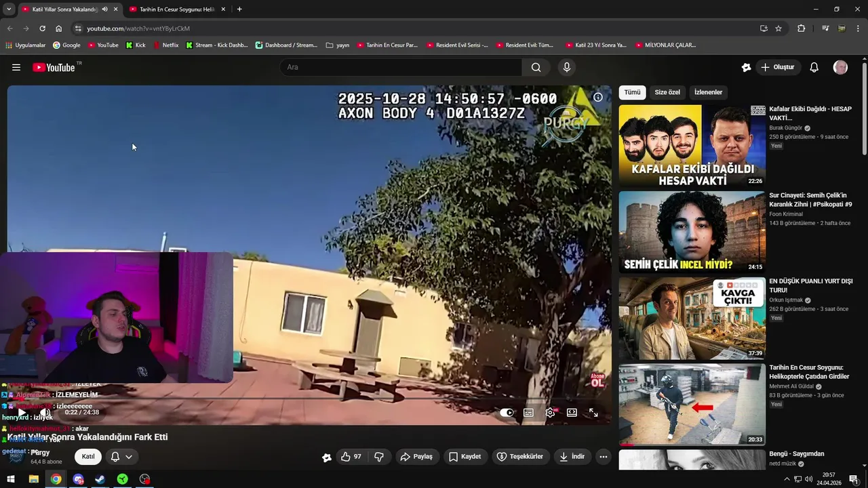Image resolution: width=868 pixels, height=488 pixels.
Task: Open the Oluştur create menu
Action: [778, 67]
